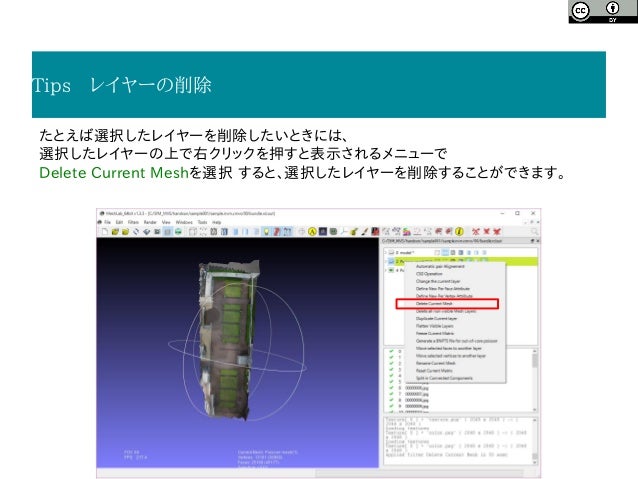The width and height of the screenshot is (638, 479).
Task: Click the 3D mesh model in viewport
Action: click(x=227, y=341)
